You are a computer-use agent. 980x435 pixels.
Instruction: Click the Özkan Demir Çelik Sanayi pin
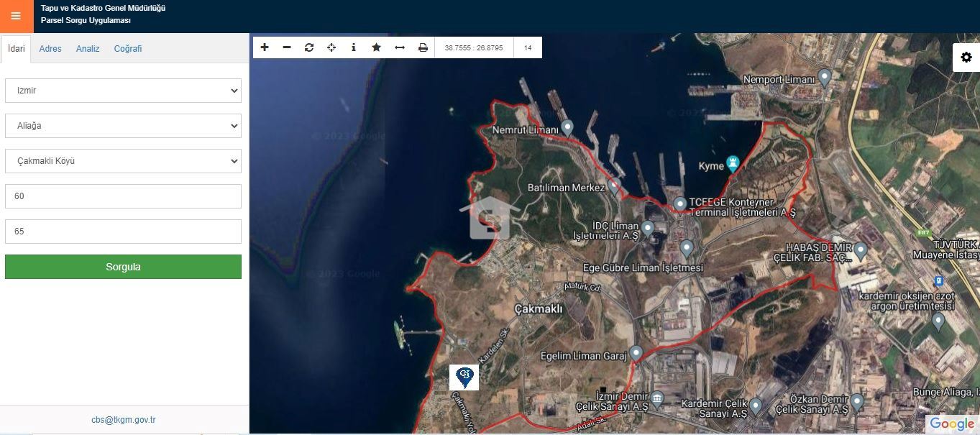857,402
